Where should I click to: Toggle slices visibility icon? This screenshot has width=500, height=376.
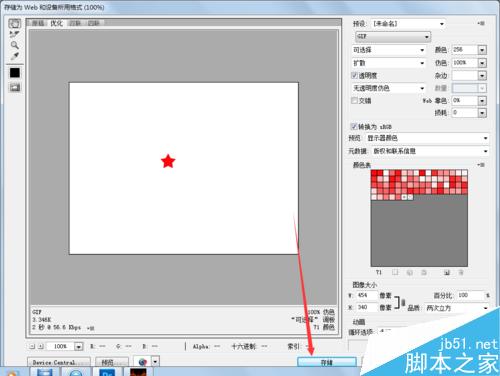[15, 87]
